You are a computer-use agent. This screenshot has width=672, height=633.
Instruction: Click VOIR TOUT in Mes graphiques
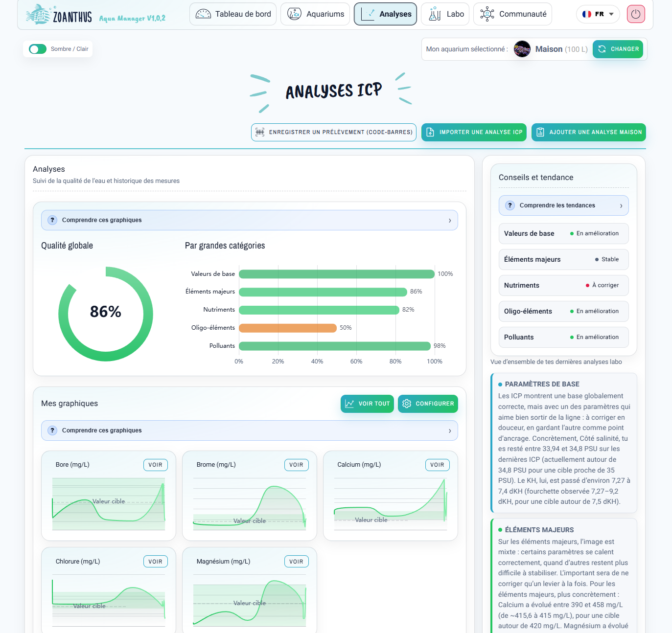point(367,404)
